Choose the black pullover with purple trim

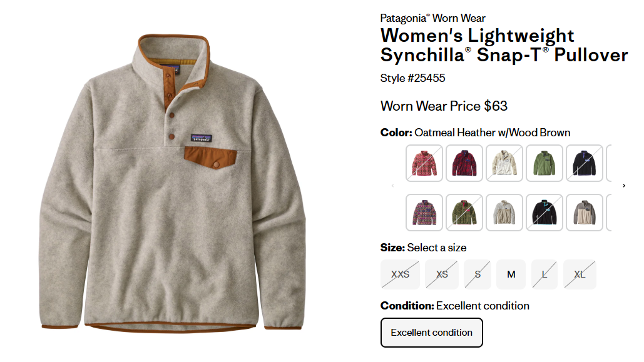(x=584, y=163)
